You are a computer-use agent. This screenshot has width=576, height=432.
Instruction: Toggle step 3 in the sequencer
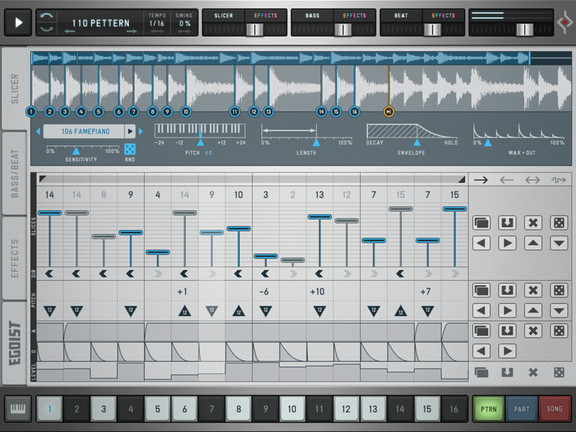click(x=104, y=408)
